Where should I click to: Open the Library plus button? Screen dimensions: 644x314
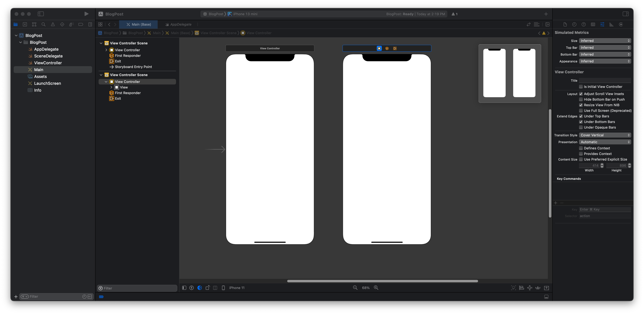point(546,14)
